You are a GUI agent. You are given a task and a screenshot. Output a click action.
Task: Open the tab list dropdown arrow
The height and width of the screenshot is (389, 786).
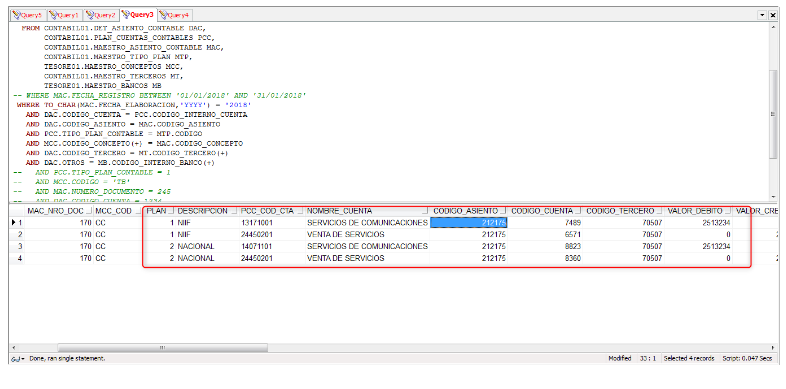[x=762, y=16]
